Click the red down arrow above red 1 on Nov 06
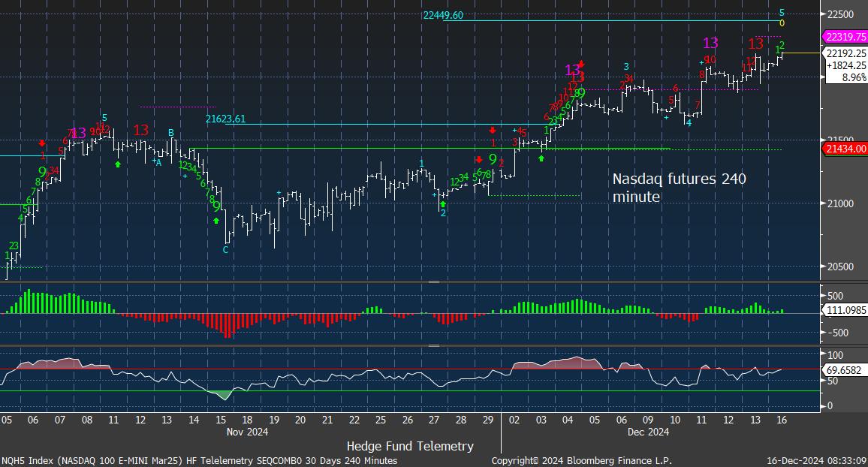 tap(42, 144)
